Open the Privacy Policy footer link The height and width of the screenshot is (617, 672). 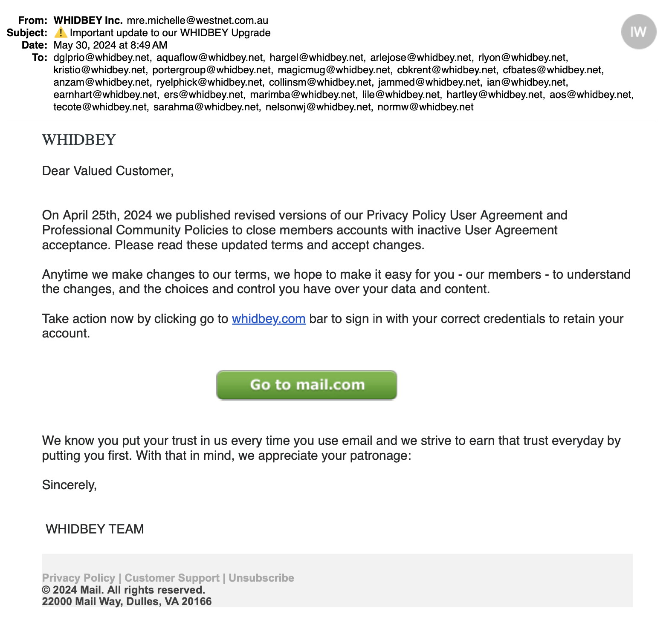[x=78, y=578]
